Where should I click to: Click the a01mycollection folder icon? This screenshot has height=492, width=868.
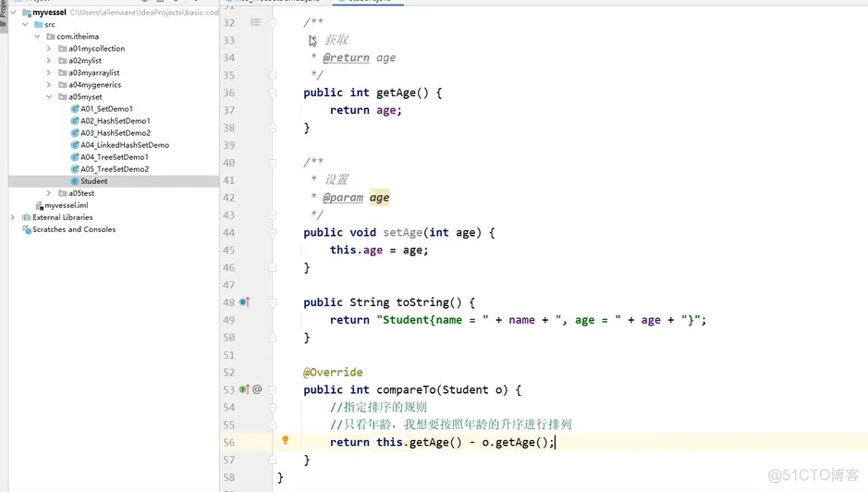(63, 49)
